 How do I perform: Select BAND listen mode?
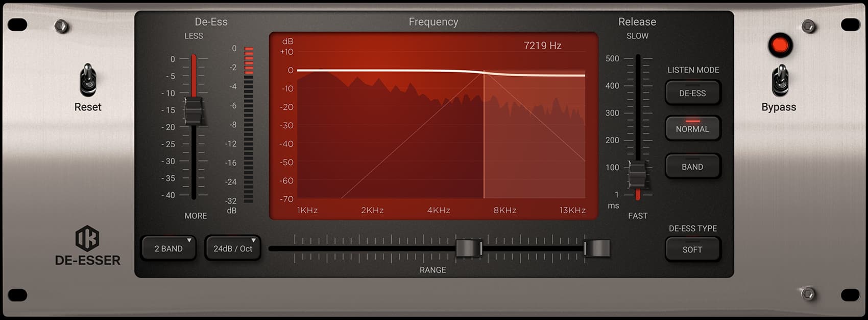tap(692, 167)
